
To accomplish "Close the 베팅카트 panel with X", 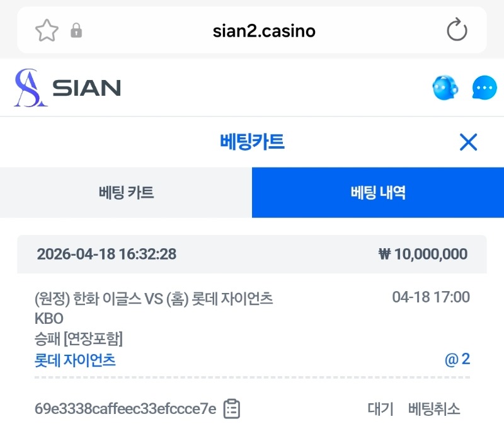I will pyautogui.click(x=468, y=142).
